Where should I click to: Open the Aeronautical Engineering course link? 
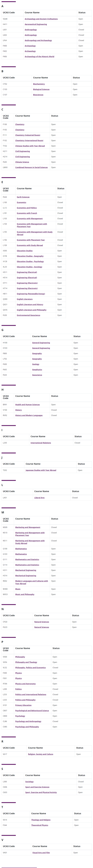click(36, 24)
